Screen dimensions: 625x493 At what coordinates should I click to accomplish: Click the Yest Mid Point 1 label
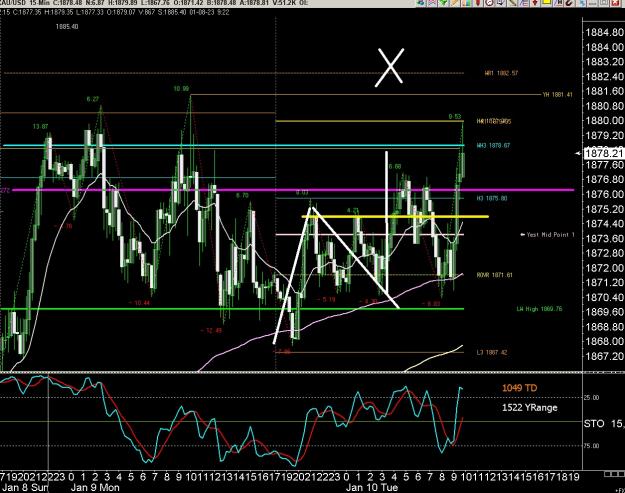[x=548, y=235]
